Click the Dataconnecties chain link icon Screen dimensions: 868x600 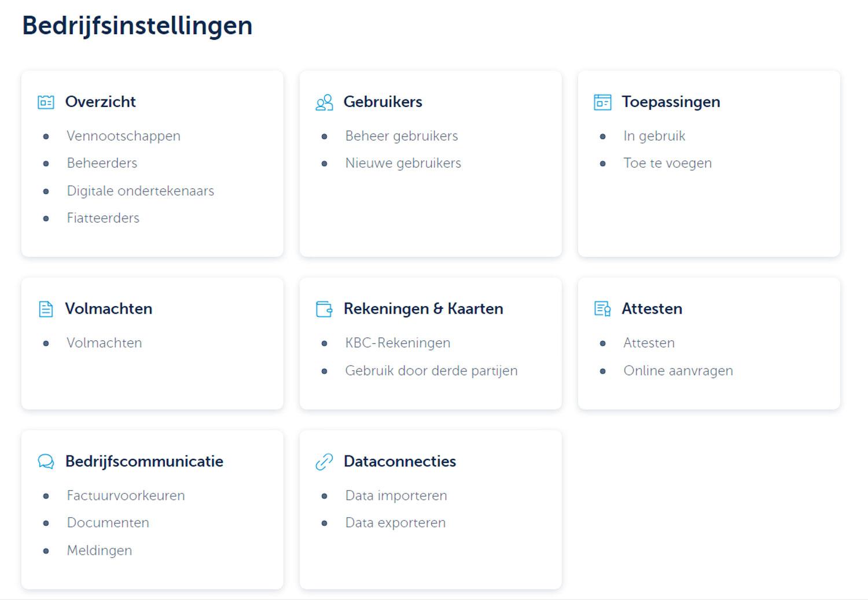(324, 461)
